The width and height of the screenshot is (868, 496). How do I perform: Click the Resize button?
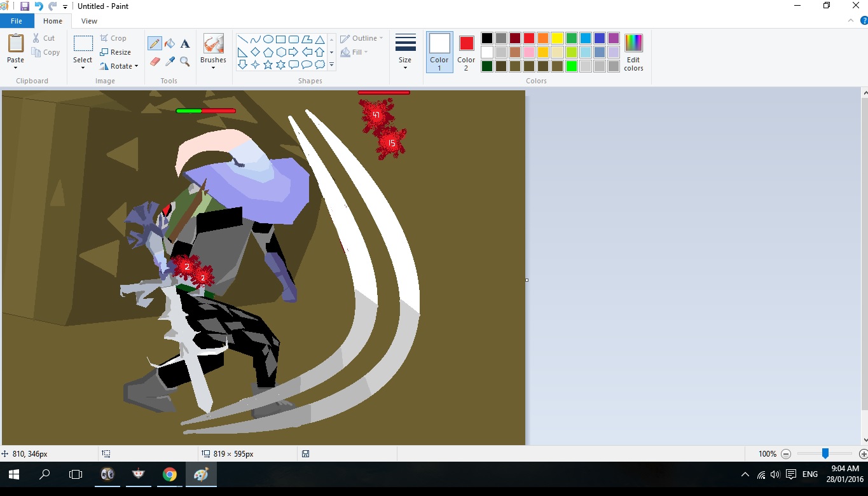pyautogui.click(x=115, y=52)
